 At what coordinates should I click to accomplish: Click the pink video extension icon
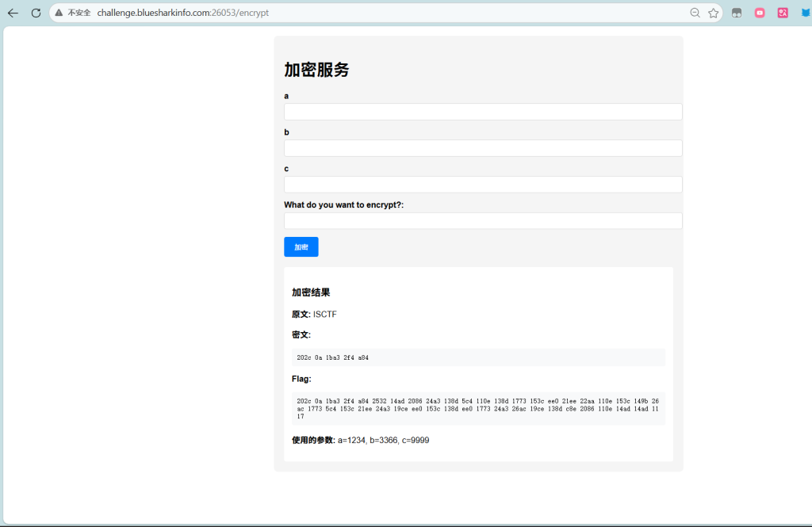pyautogui.click(x=760, y=13)
